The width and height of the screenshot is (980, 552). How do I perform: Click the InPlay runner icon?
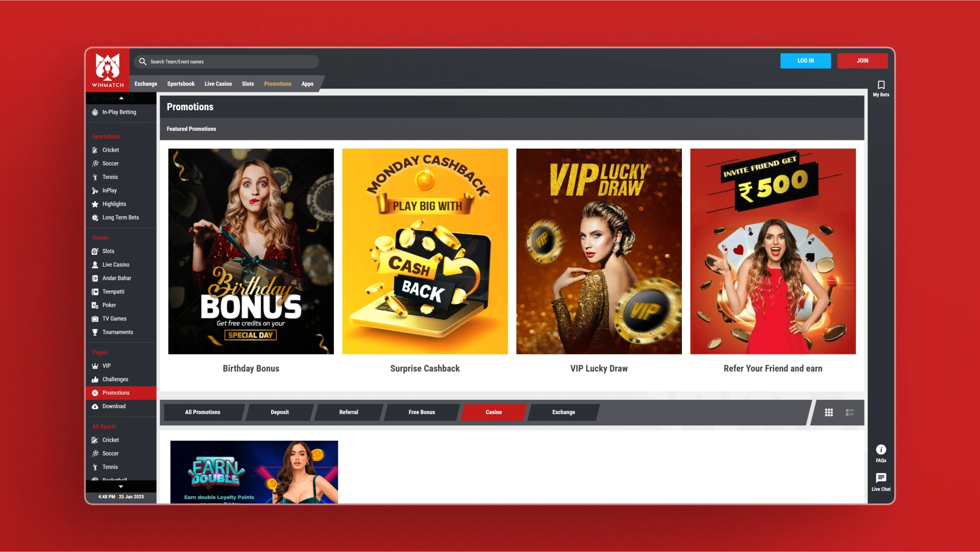[x=95, y=191]
